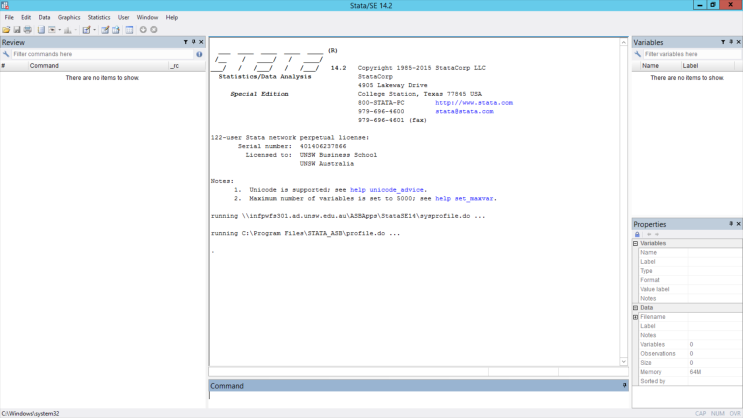Viewport: 743px width, 418px height.
Task: Open the Statistics menu
Action: [99, 17]
